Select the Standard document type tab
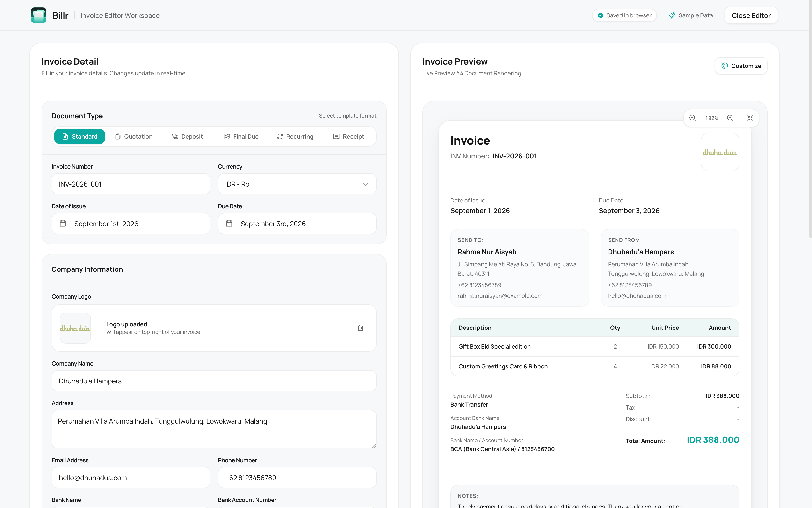This screenshot has height=508, width=812. click(80, 136)
